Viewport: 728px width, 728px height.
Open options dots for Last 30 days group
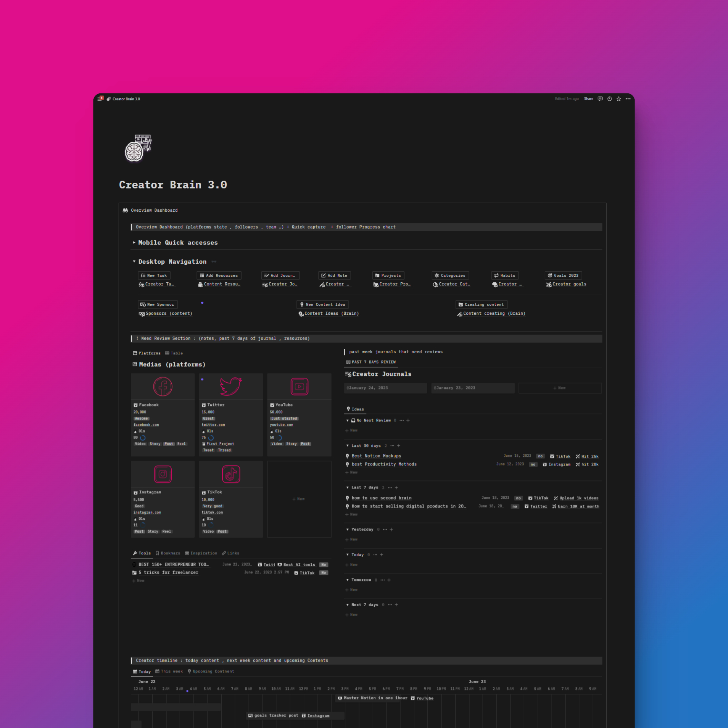click(392, 446)
